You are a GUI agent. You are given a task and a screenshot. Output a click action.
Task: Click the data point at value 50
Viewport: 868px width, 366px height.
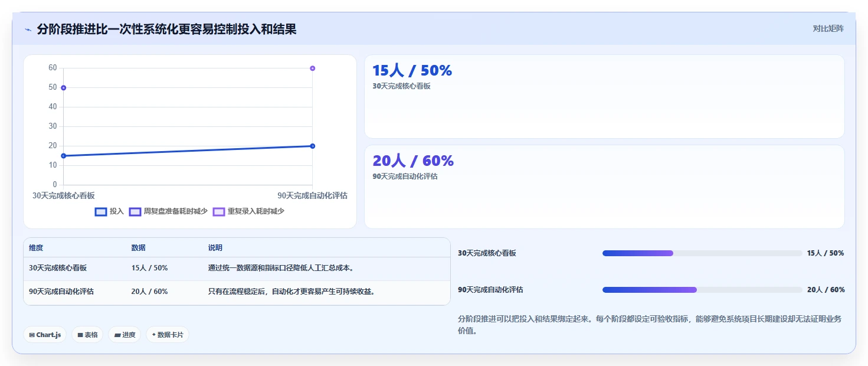tap(63, 88)
